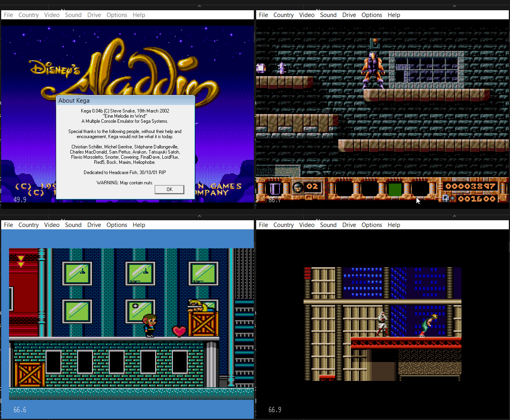This screenshot has height=420, width=510.
Task: Click the 49.9 frame rate counter
Action: [20, 200]
